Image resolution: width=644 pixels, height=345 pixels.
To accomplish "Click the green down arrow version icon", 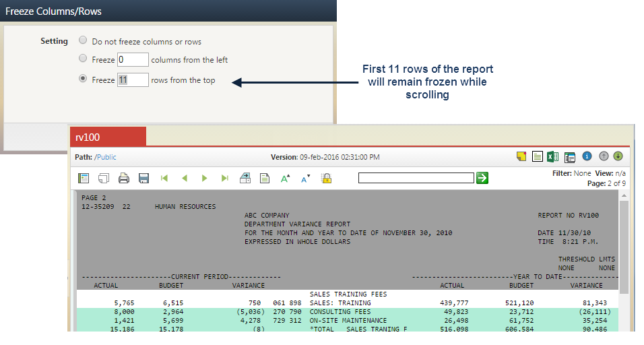I will (x=618, y=156).
